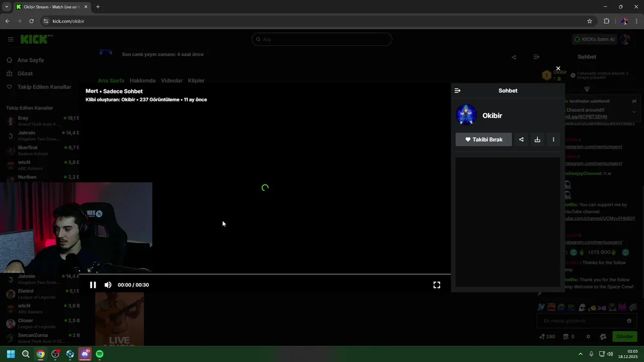Open SercanZurna channel in sidebar
Screen dimensions: 644x362
click(42, 338)
